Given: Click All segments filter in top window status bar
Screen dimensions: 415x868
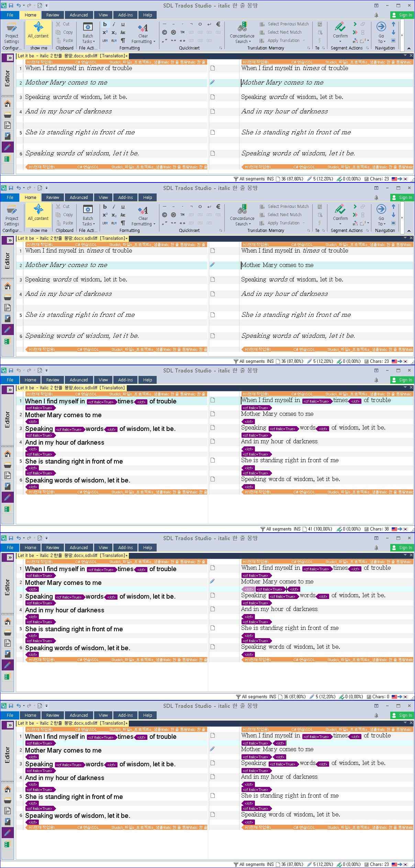Looking at the screenshot, I should pos(249,179).
